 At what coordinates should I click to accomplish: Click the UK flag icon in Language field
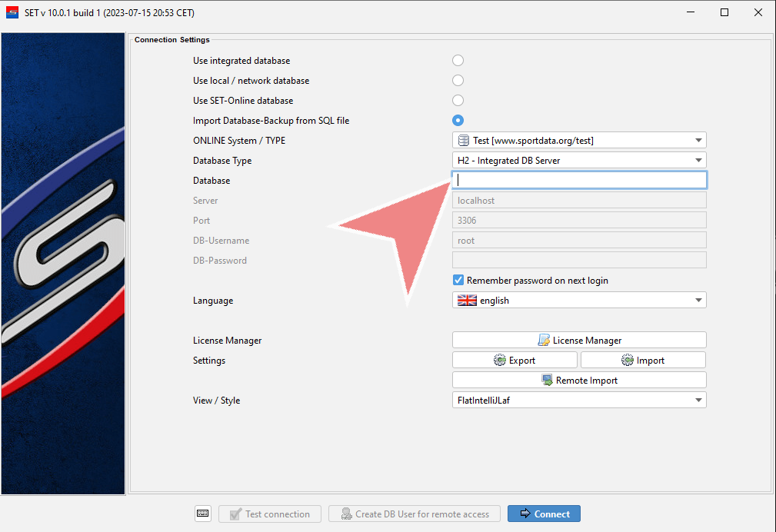(x=467, y=301)
